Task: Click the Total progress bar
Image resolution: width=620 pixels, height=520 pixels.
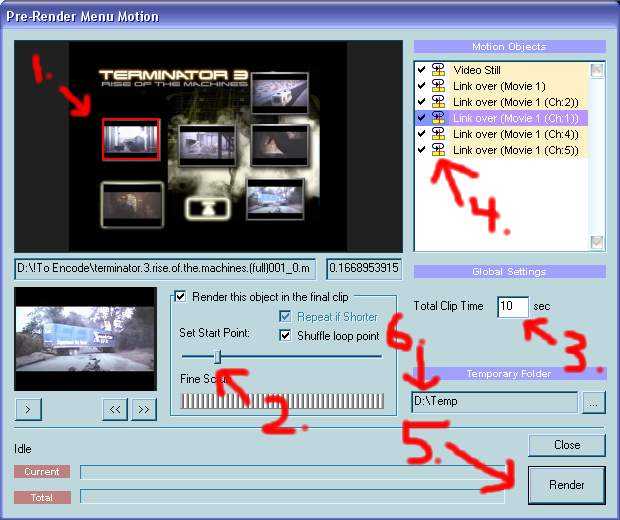Action: tap(293, 497)
